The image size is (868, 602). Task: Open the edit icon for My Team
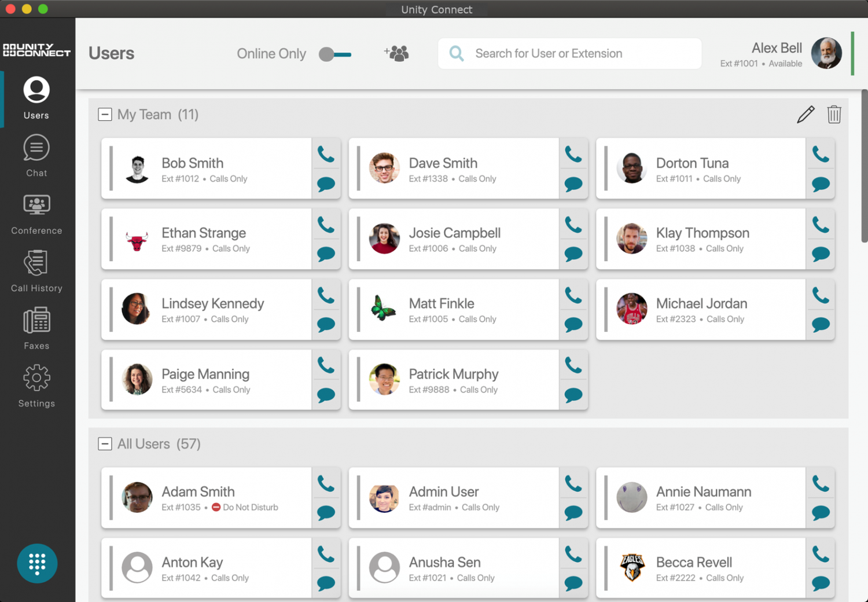tap(805, 114)
